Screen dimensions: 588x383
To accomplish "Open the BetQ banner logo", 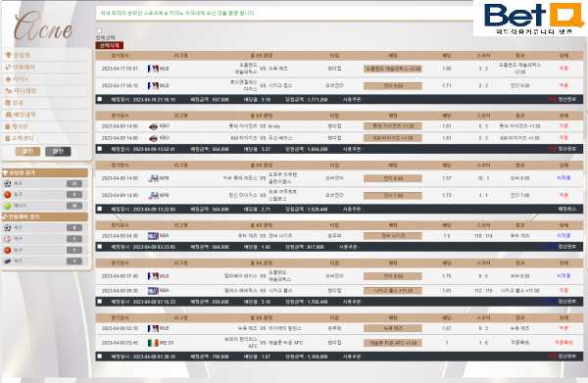I will [530, 18].
